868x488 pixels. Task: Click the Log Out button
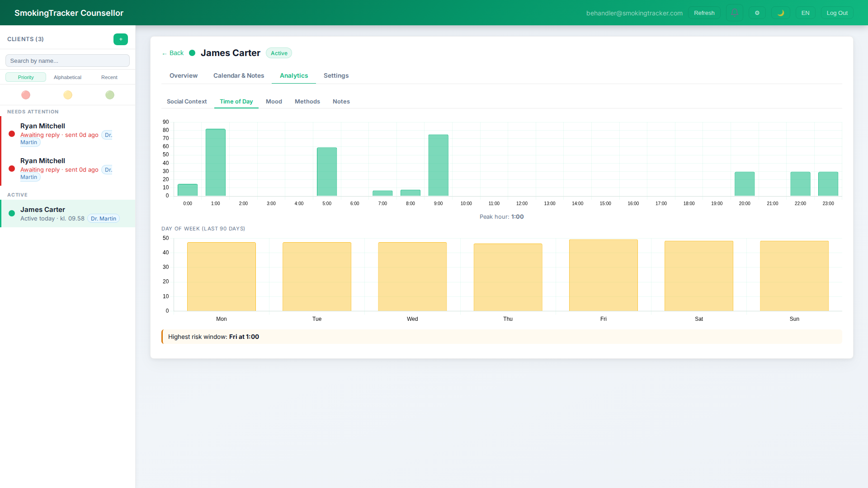[837, 13]
